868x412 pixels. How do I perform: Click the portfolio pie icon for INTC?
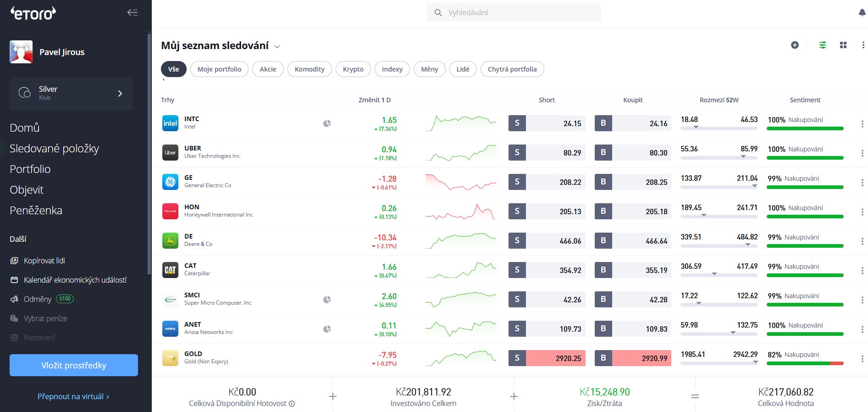point(327,123)
